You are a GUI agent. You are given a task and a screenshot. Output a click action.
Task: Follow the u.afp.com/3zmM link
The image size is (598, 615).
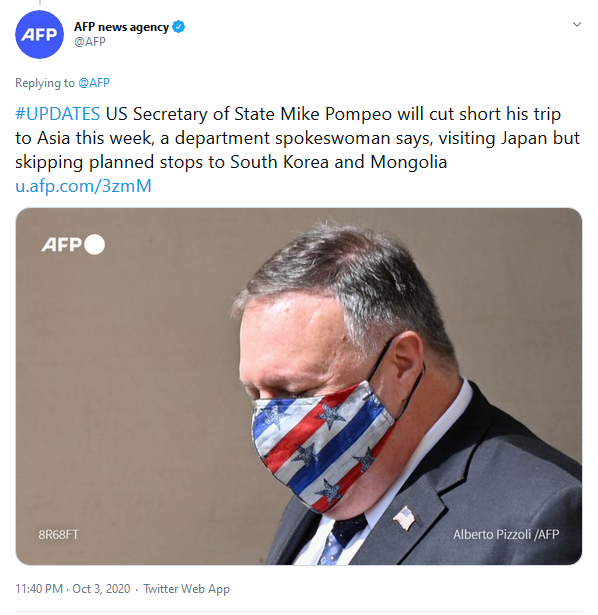click(83, 186)
